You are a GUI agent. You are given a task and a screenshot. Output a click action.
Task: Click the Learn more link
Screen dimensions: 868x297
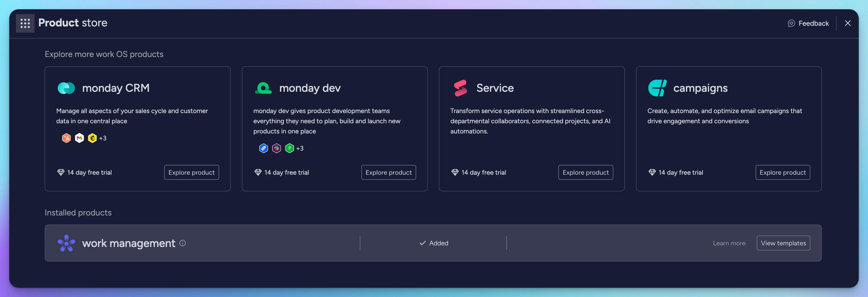tap(728, 243)
